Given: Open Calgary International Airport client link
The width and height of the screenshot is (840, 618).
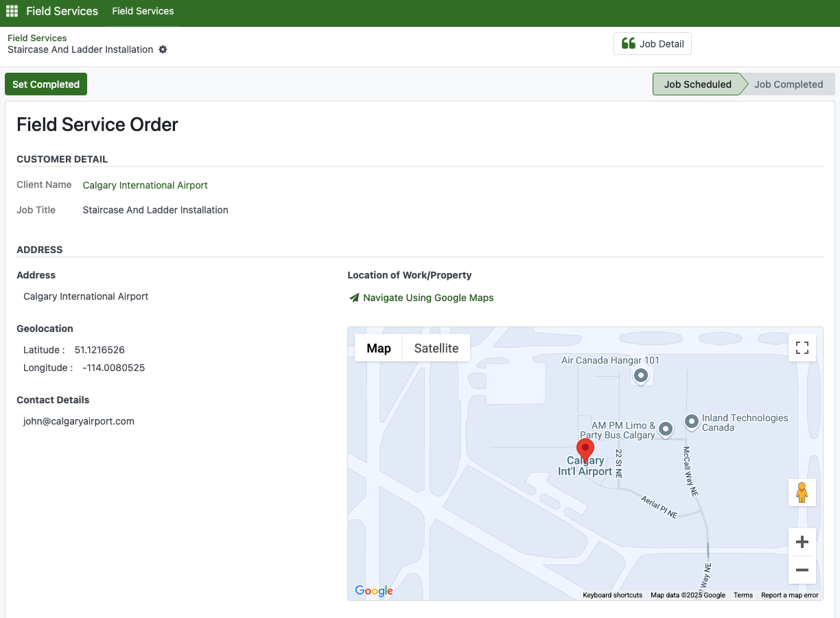Looking at the screenshot, I should click(x=145, y=185).
